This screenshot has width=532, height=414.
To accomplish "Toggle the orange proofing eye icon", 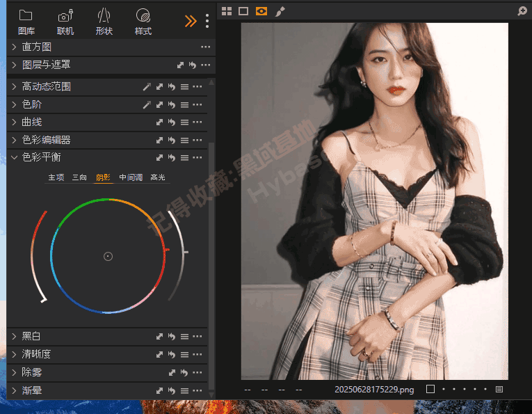I will pyautogui.click(x=261, y=11).
